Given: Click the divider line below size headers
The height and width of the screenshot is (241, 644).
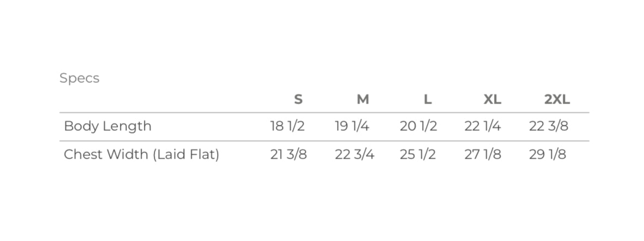Looking at the screenshot, I should coord(324,113).
